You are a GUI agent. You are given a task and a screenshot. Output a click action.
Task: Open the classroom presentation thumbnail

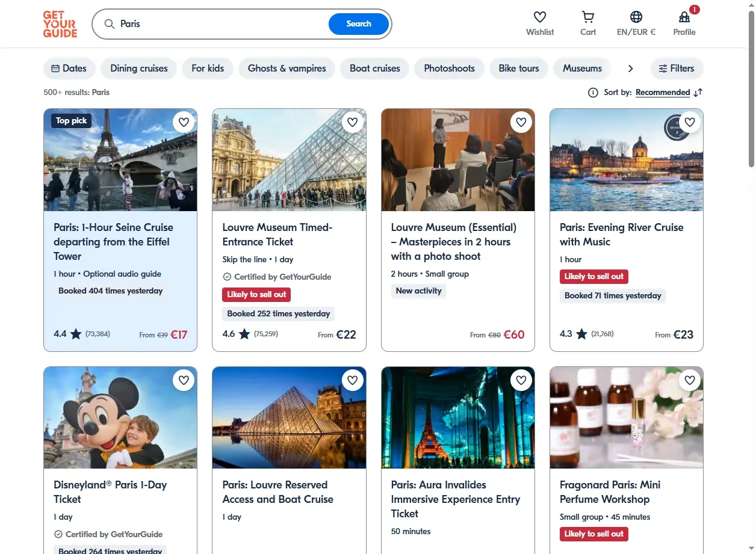[x=458, y=160]
